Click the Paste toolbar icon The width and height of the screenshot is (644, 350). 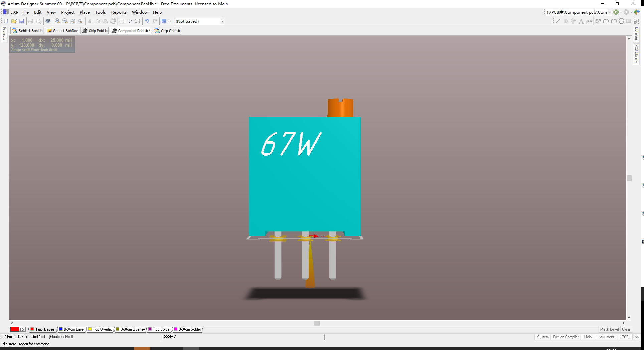[x=105, y=21]
